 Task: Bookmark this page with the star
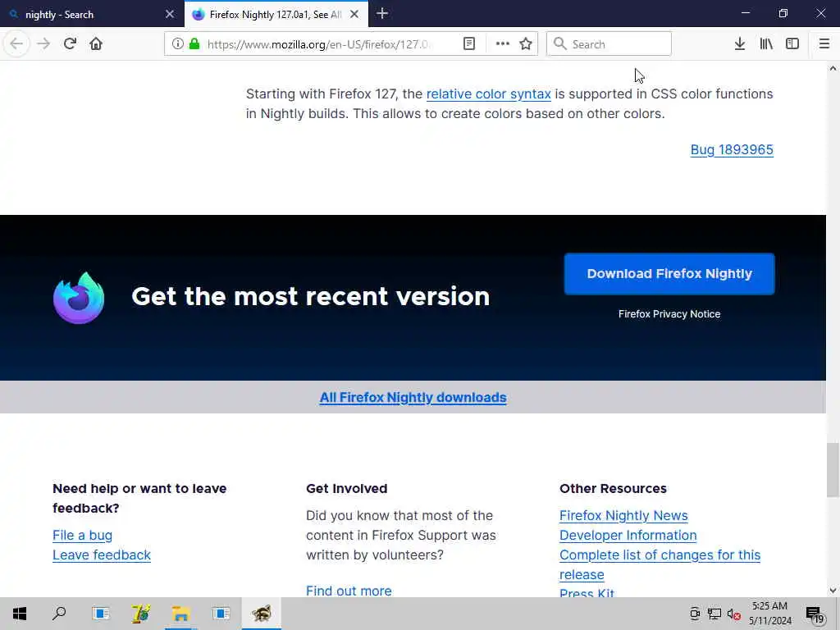[x=526, y=44]
